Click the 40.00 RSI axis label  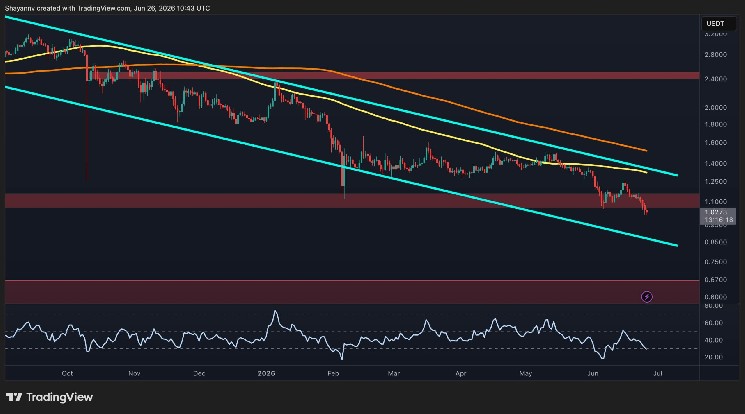tap(714, 340)
